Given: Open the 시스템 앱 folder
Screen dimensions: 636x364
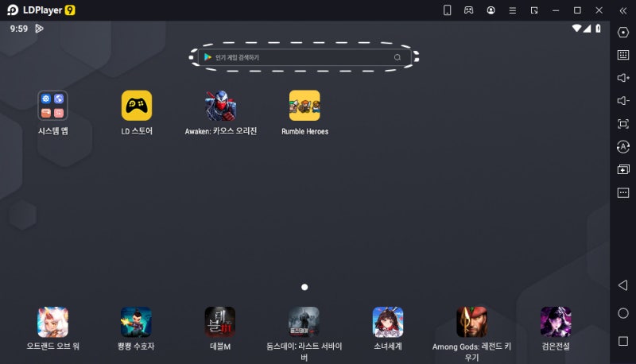Looking at the screenshot, I should [x=52, y=106].
